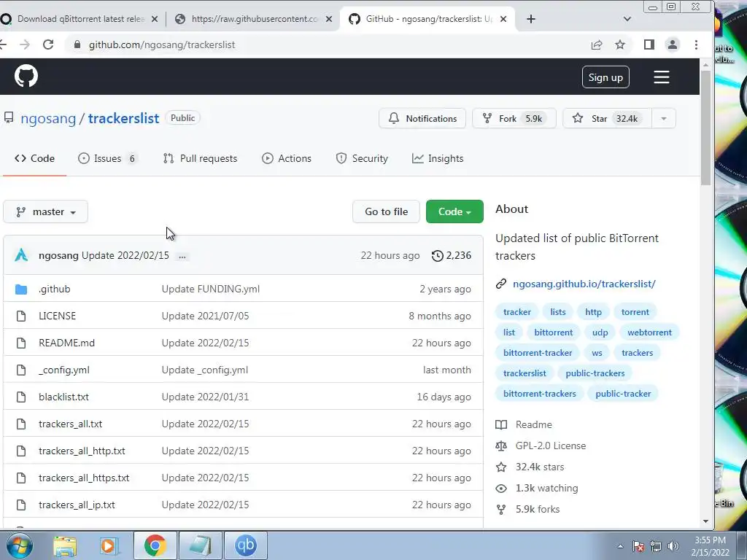Image resolution: width=747 pixels, height=560 pixels.
Task: Open ngosang author avatar in commit row
Action: pos(21,255)
